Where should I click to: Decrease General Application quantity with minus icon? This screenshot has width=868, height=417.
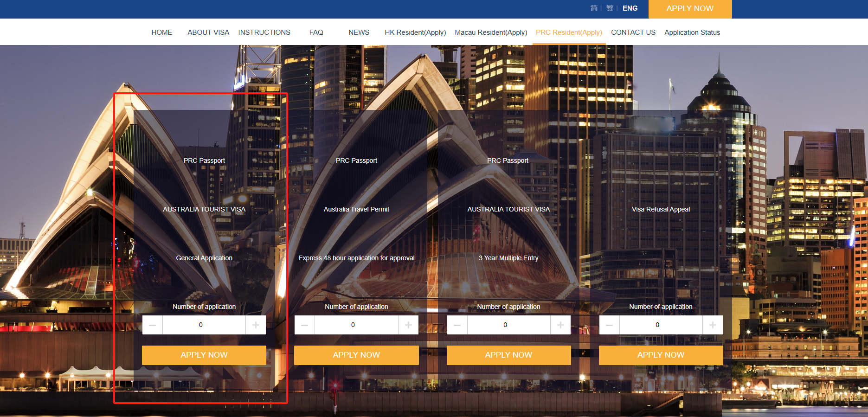click(x=153, y=325)
